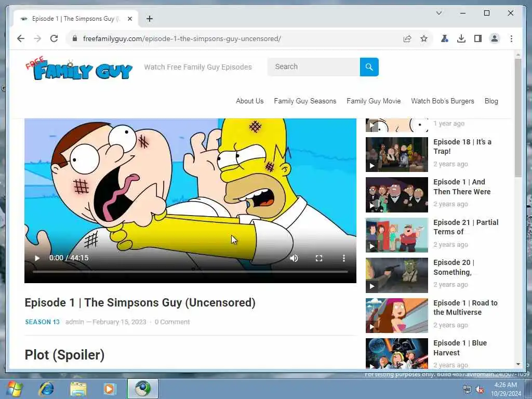
Task: Open the tab search chevron
Action: coord(438,13)
